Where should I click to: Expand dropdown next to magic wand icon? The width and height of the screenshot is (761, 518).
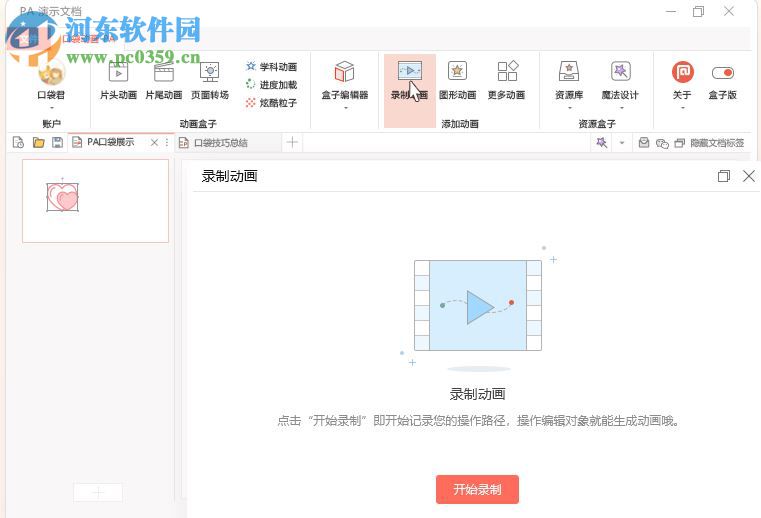click(x=622, y=143)
